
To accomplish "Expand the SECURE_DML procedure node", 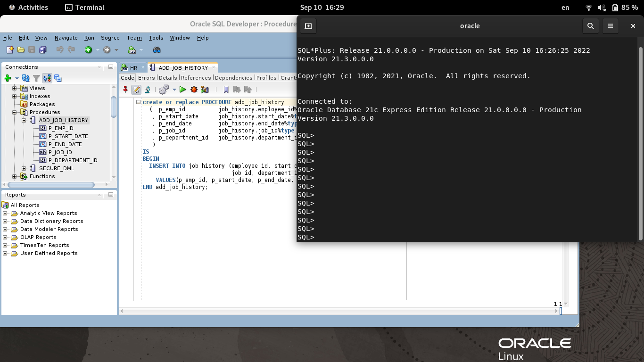I will [24, 168].
